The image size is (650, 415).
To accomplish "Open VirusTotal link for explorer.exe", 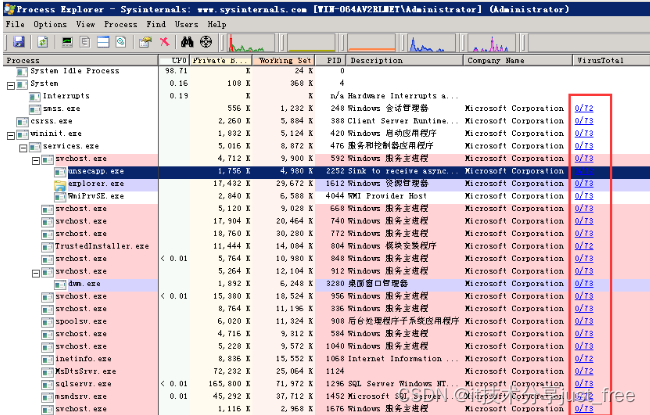I will click(x=584, y=184).
